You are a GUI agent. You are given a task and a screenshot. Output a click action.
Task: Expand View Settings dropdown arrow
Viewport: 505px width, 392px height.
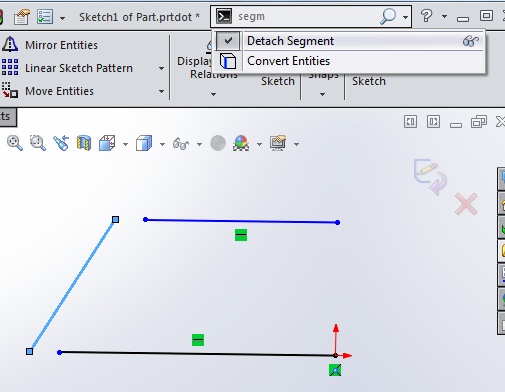pos(296,144)
